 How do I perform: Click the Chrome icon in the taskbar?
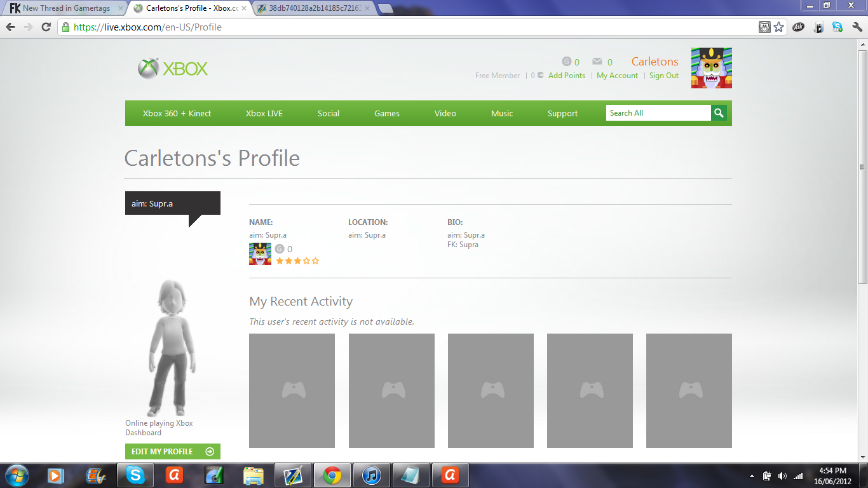tap(332, 475)
